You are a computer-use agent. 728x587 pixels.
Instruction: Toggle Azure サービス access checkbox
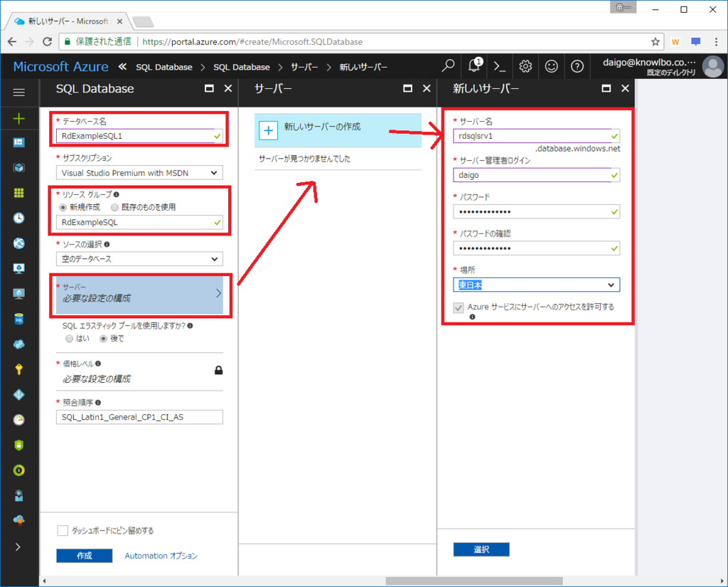pyautogui.click(x=459, y=307)
